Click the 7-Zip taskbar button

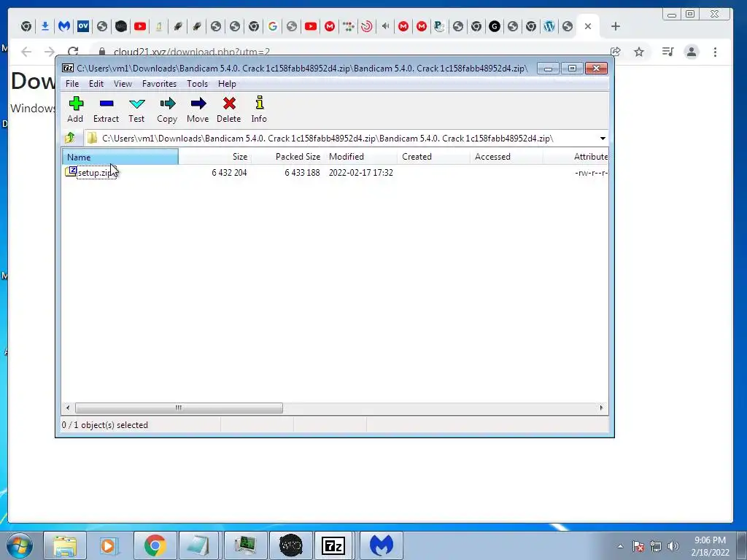pos(334,545)
